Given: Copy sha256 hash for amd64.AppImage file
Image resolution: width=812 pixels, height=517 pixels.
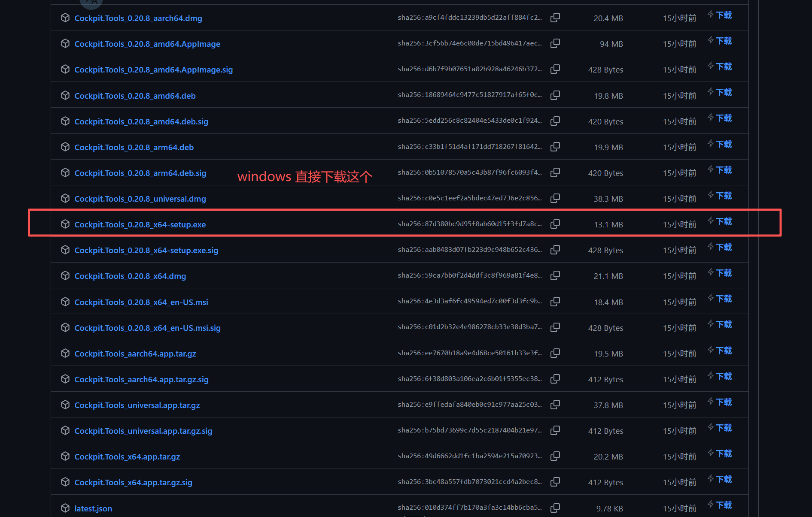Looking at the screenshot, I should 555,43.
